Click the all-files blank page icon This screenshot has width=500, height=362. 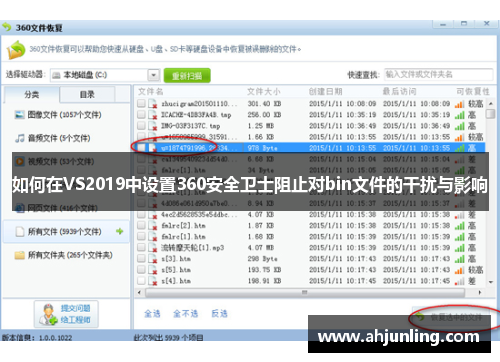[x=20, y=231]
